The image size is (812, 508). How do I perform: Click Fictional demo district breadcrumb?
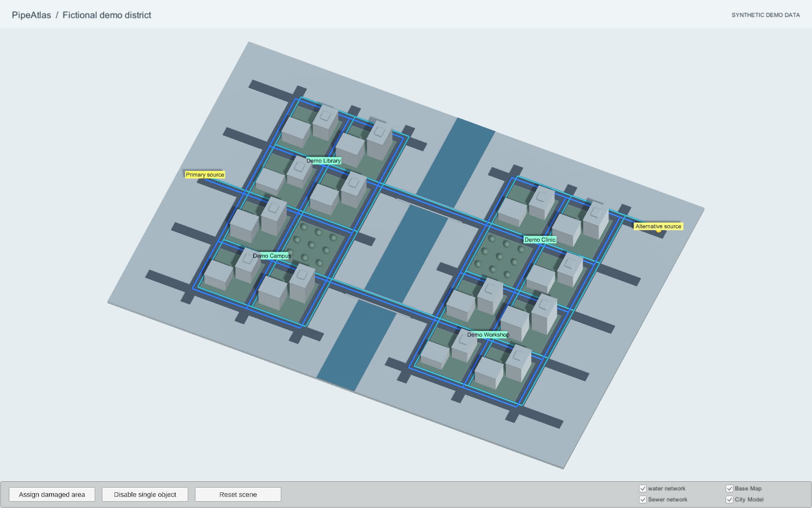coord(107,15)
